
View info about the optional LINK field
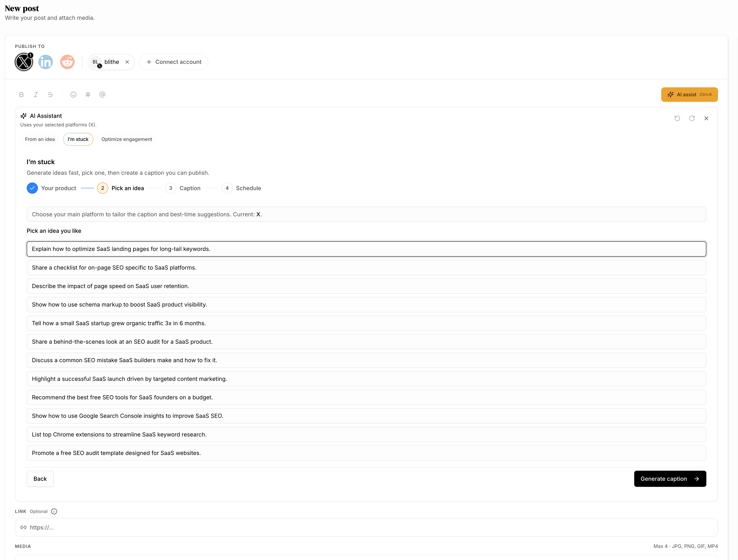point(54,511)
